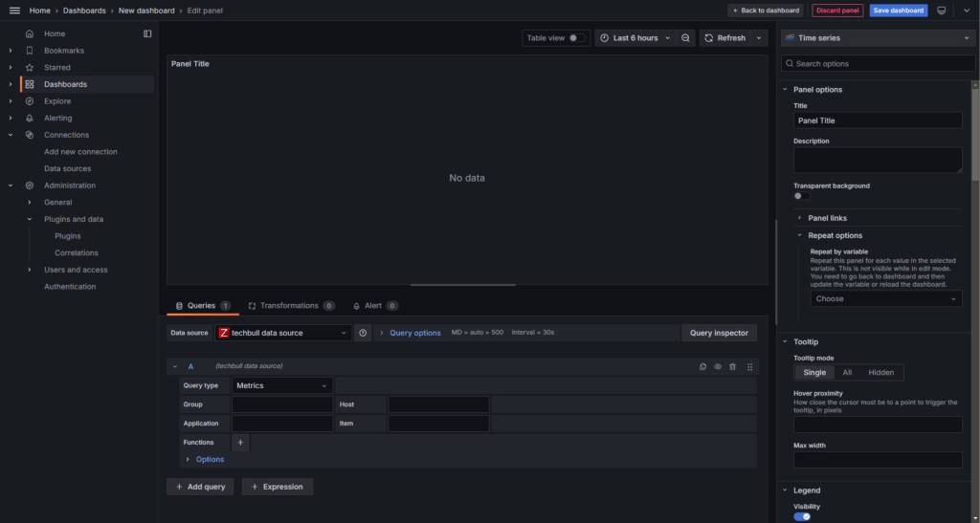Image resolution: width=980 pixels, height=523 pixels.
Task: Click the Save dashboard button
Action: click(x=899, y=11)
